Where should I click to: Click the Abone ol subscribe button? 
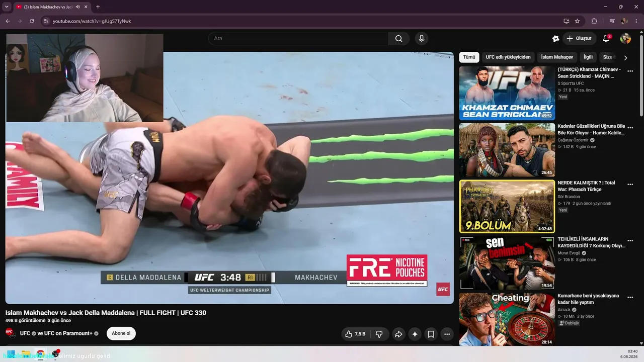pyautogui.click(x=121, y=333)
